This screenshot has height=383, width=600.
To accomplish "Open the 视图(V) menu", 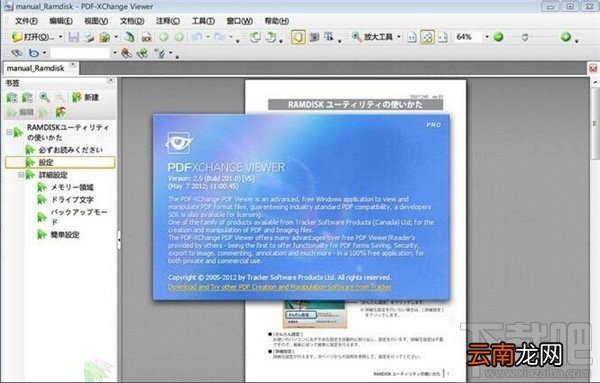I will click(96, 21).
